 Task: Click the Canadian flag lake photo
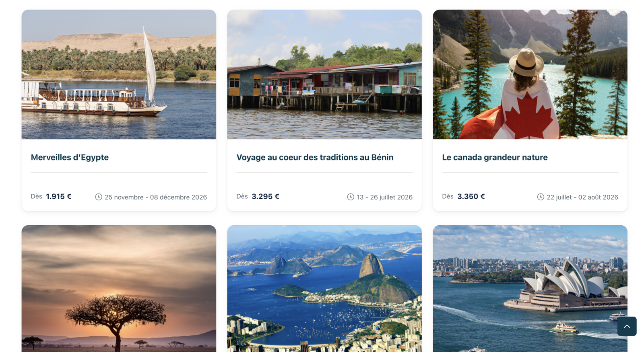click(530, 74)
